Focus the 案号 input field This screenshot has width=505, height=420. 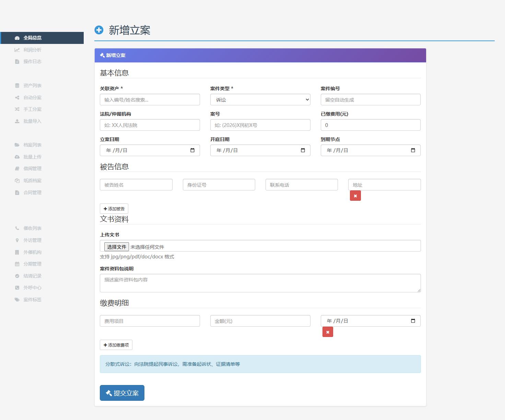[x=260, y=125]
